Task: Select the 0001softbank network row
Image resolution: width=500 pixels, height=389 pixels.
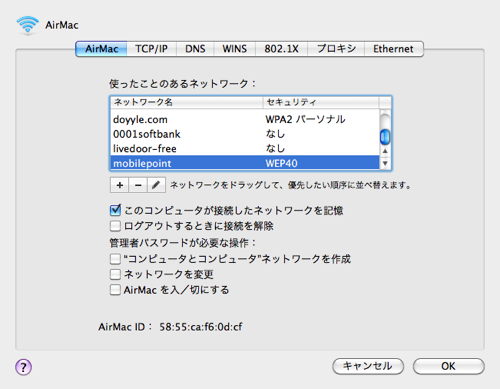Action: (x=245, y=134)
